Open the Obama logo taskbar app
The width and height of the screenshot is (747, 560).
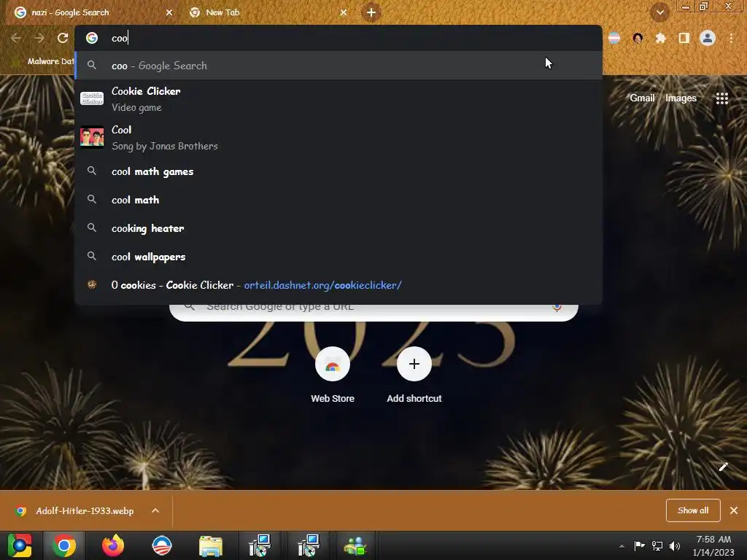pos(162,545)
